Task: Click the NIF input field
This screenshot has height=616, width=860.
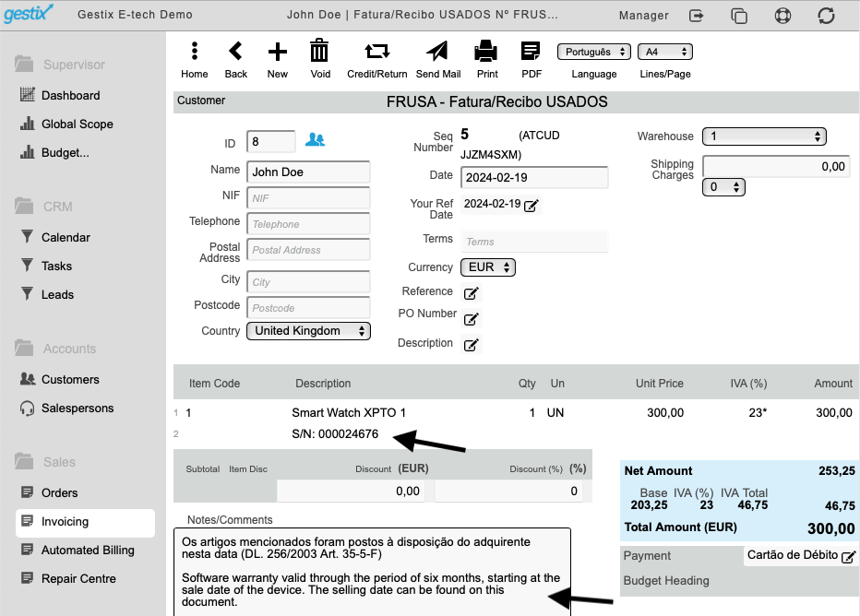Action: click(308, 198)
